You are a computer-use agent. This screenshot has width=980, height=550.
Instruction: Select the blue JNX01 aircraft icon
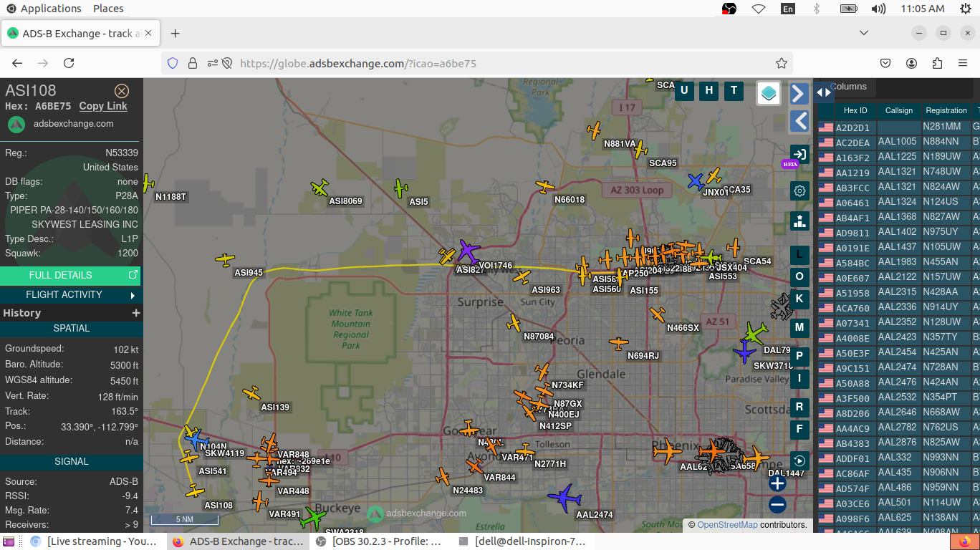point(696,181)
